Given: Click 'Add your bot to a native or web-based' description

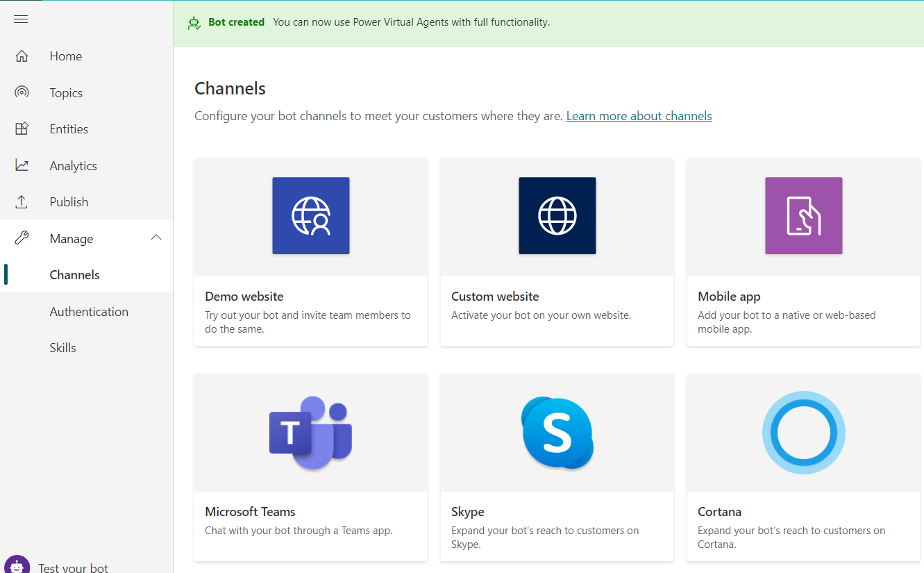Looking at the screenshot, I should 787,322.
